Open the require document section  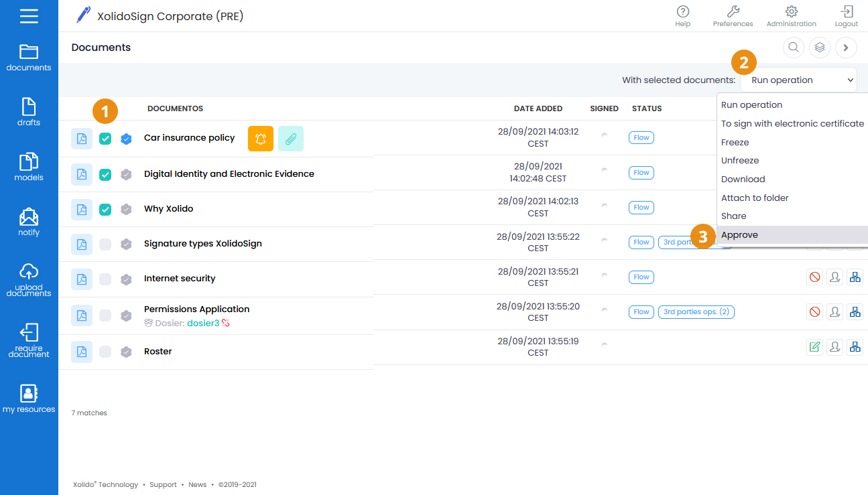pyautogui.click(x=29, y=341)
